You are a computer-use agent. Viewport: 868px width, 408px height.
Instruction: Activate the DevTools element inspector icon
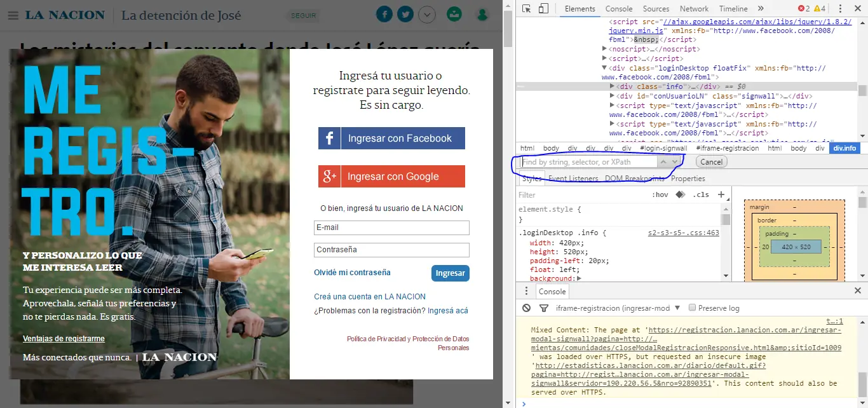click(x=527, y=8)
